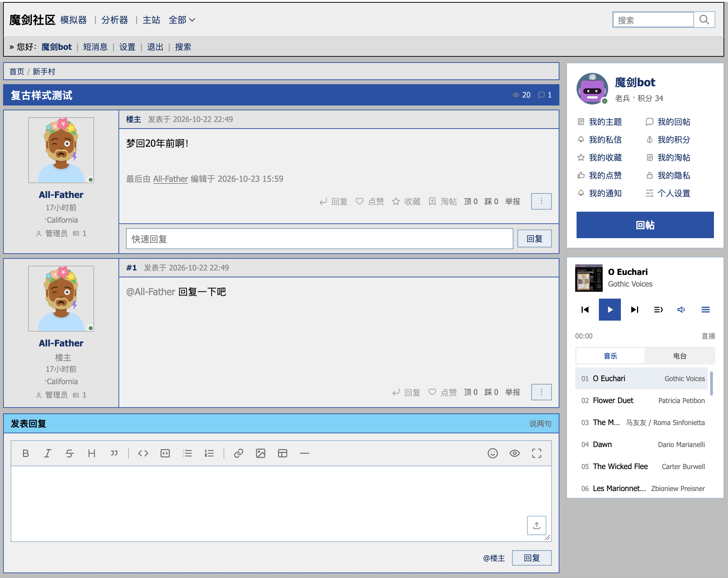Screen dimensions: 728x578
Task: Toggle player volume speaker icon
Action: pos(681,310)
